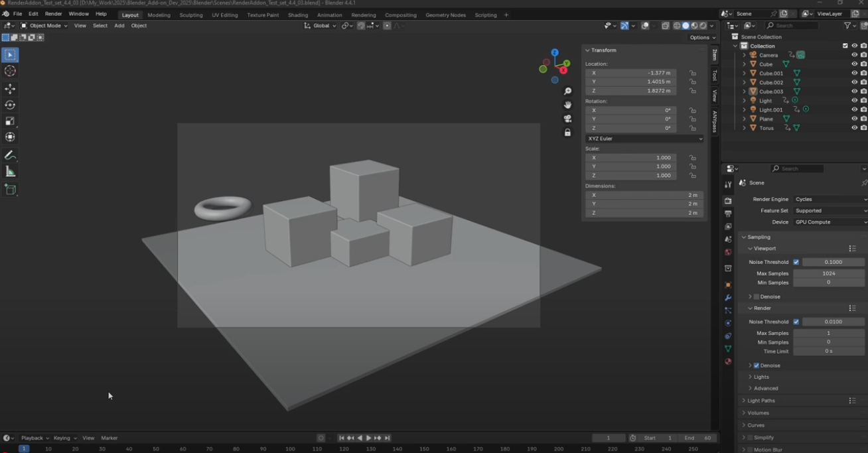Image resolution: width=868 pixels, height=453 pixels.
Task: Enable the Simplify checkbox
Action: coord(750,438)
